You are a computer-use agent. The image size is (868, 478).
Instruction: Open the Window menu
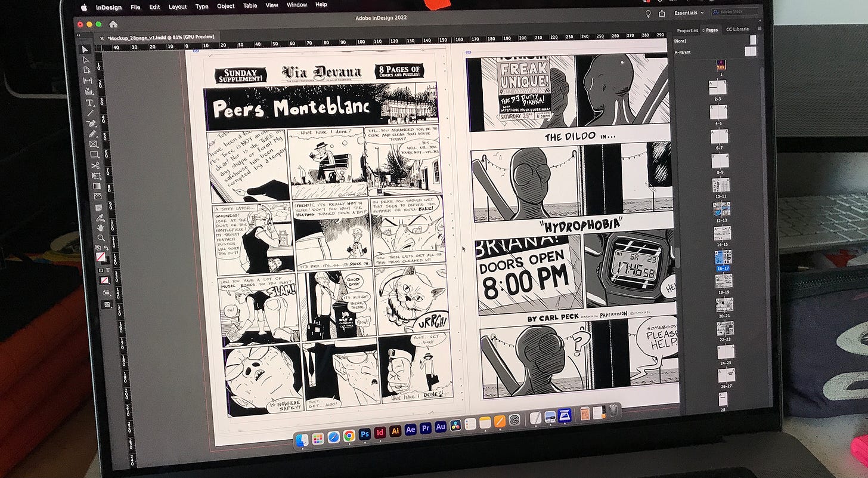297,5
